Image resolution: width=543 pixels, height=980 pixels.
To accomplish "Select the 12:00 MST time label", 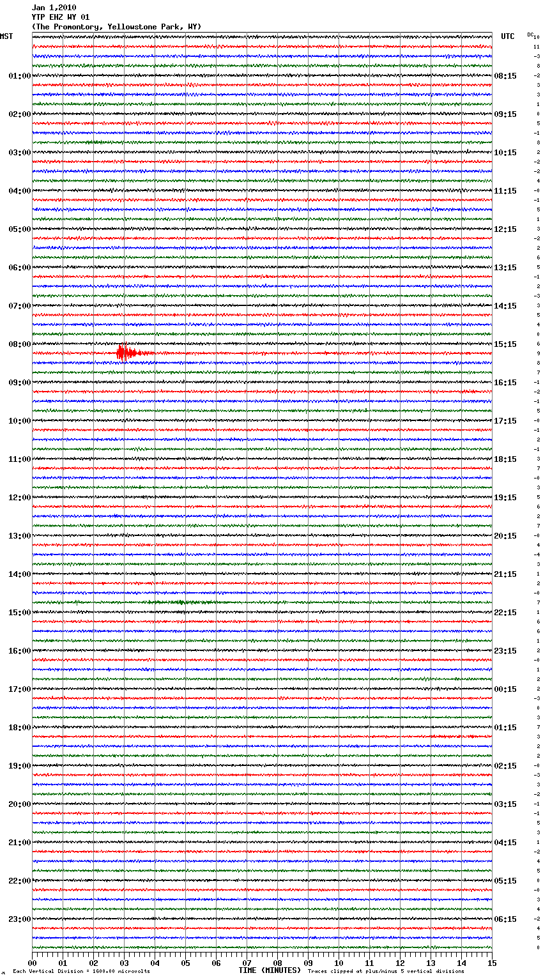I will [x=20, y=498].
